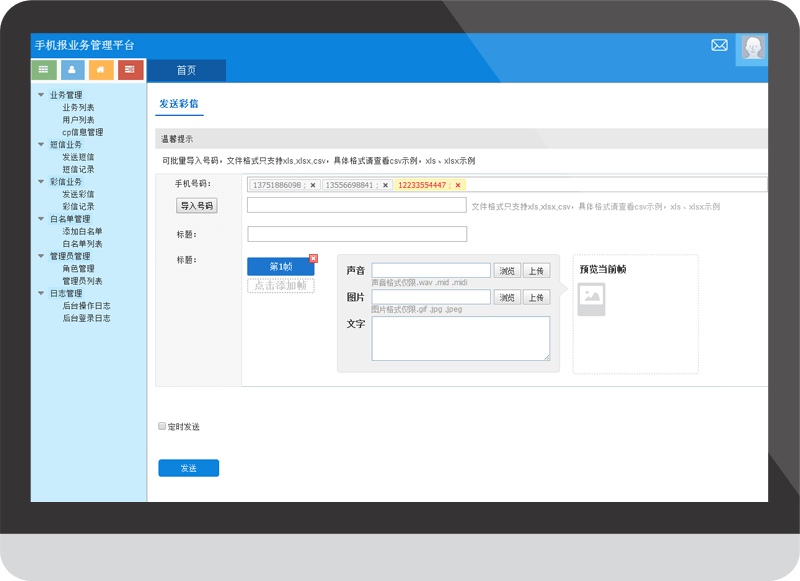Click 上传 button for 声音 file
This screenshot has width=800, height=581.
[x=536, y=271]
